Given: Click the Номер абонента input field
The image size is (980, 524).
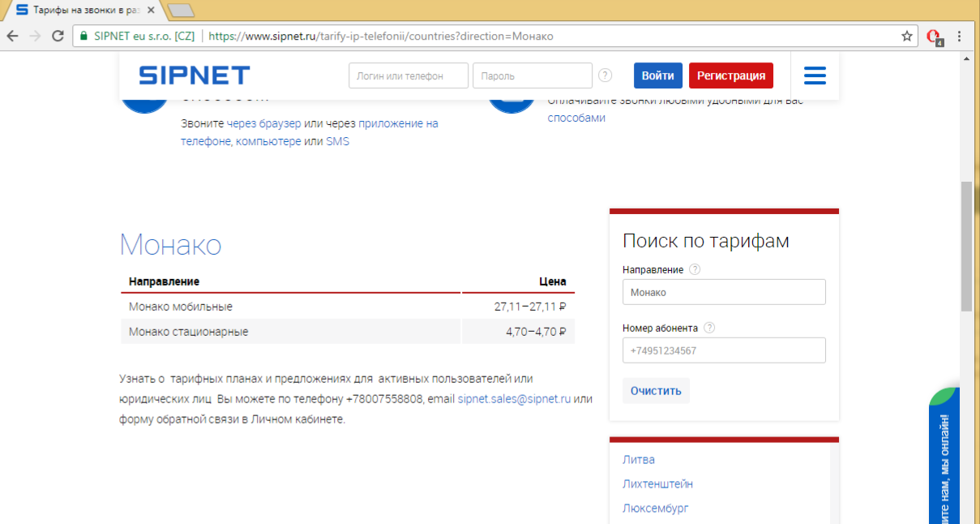Looking at the screenshot, I should 724,350.
